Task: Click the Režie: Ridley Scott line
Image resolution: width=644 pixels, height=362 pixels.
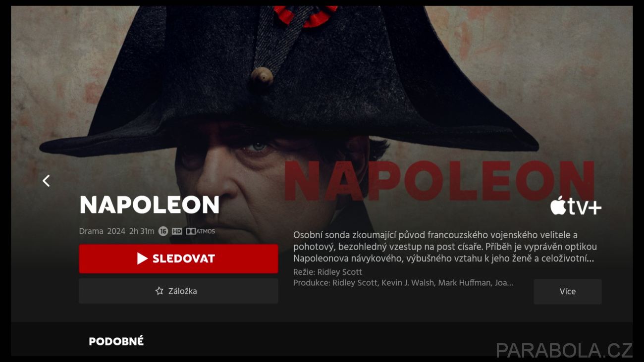Action: coord(327,272)
